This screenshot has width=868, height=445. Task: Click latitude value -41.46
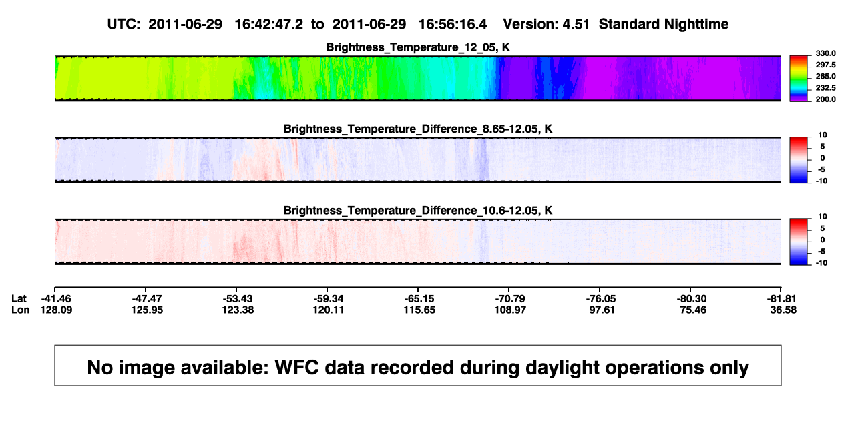55,298
